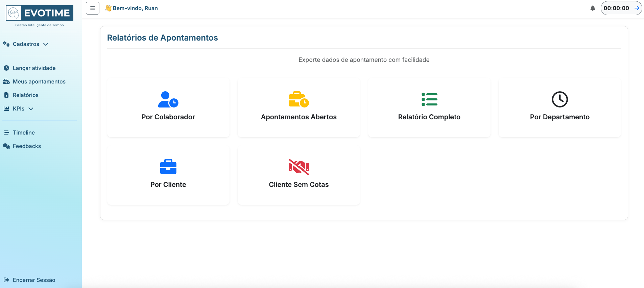Click the Feedbacks chat bubbles icon

[x=6, y=146]
